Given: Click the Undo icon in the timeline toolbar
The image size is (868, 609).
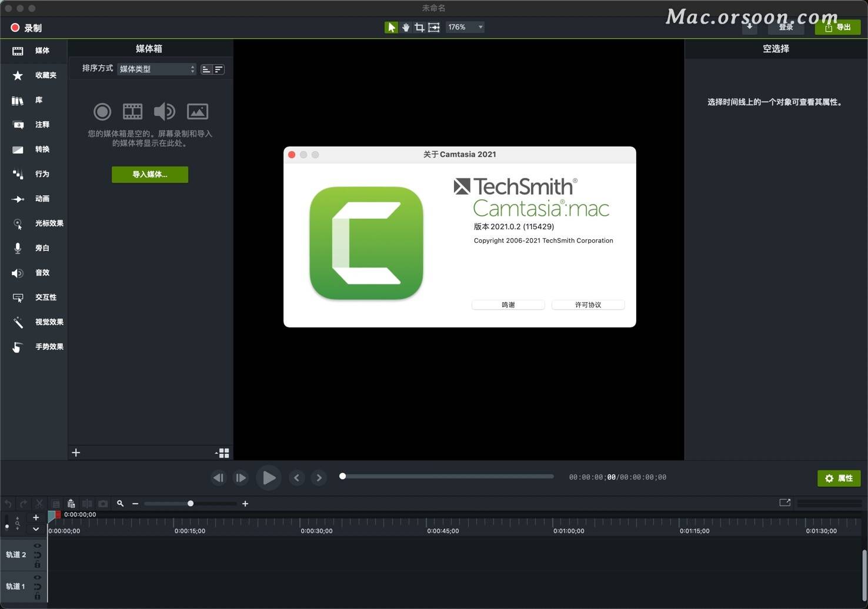Looking at the screenshot, I should coord(8,504).
